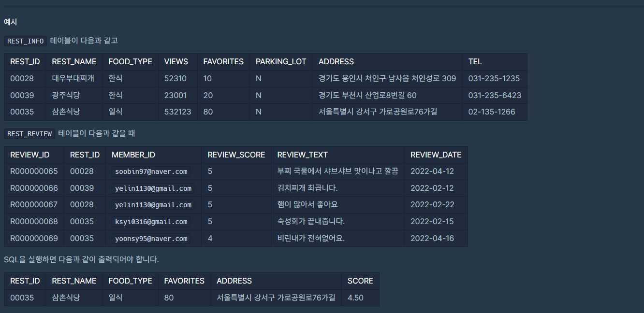Select the REVIEW_TEXT column header
The width and height of the screenshot is (644, 313).
(x=302, y=155)
